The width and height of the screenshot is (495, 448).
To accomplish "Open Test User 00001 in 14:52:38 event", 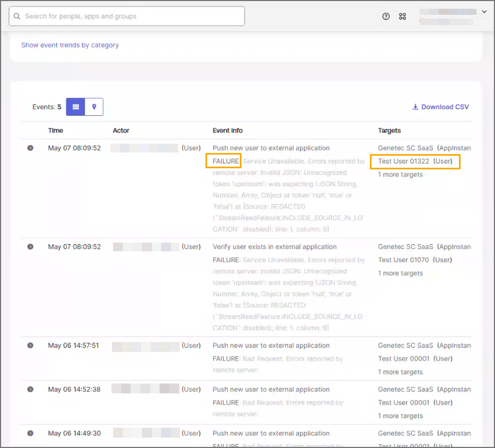I will point(415,403).
